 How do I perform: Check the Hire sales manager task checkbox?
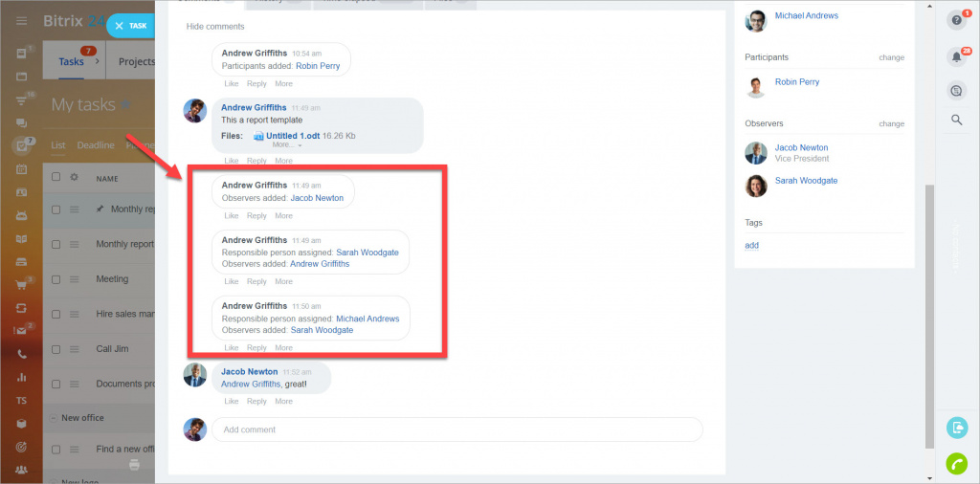[56, 314]
